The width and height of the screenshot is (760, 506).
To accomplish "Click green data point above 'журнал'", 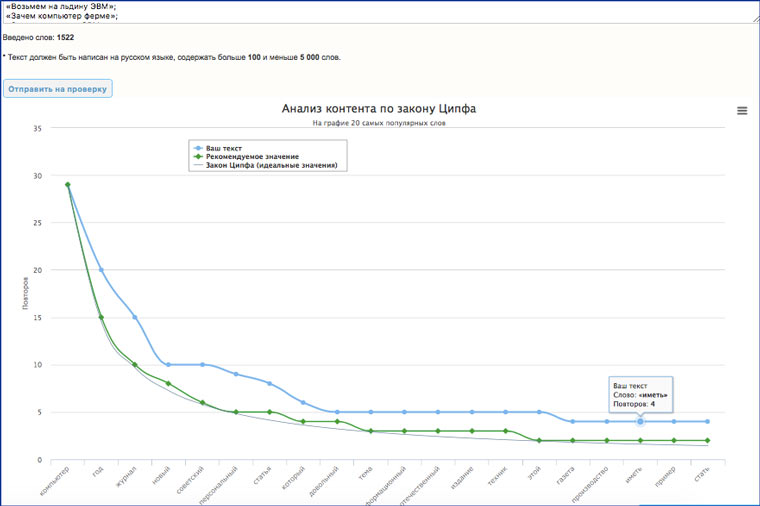I will pyautogui.click(x=135, y=365).
